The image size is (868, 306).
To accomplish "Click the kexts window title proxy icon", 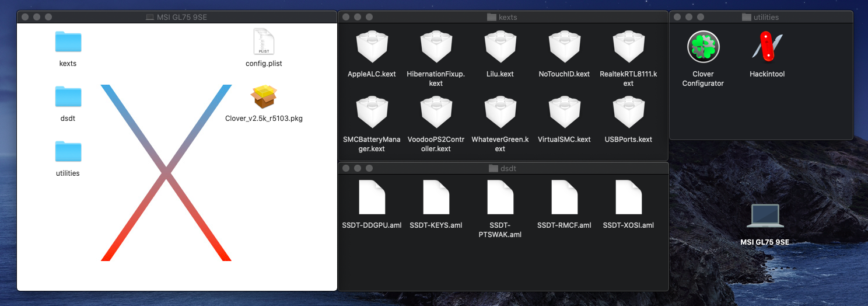I will [x=491, y=17].
